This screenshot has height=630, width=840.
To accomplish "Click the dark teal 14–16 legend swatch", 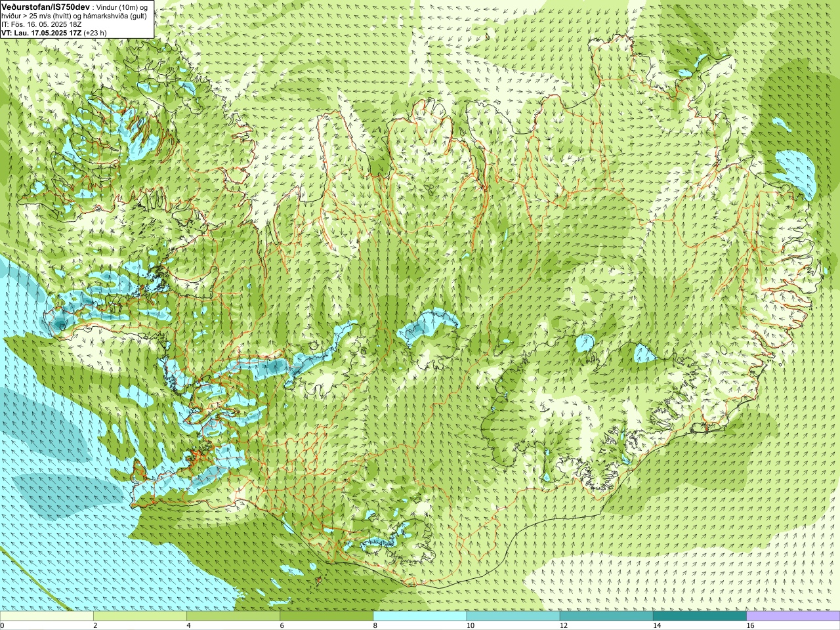I will (x=699, y=616).
